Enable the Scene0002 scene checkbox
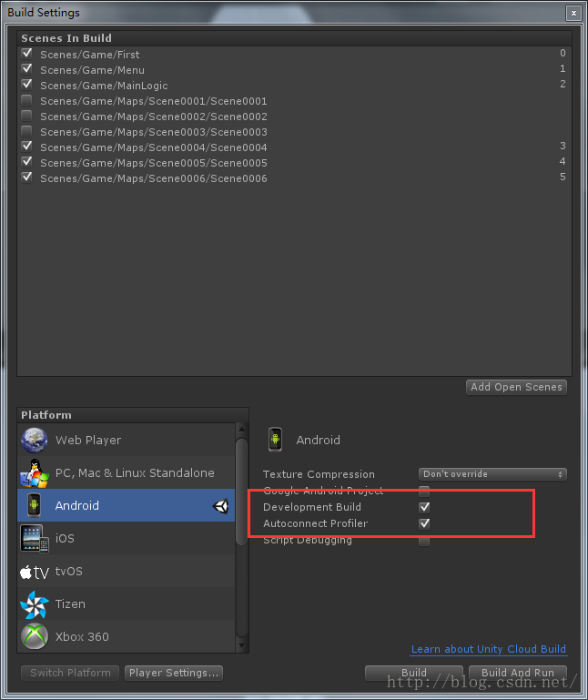 [x=26, y=117]
